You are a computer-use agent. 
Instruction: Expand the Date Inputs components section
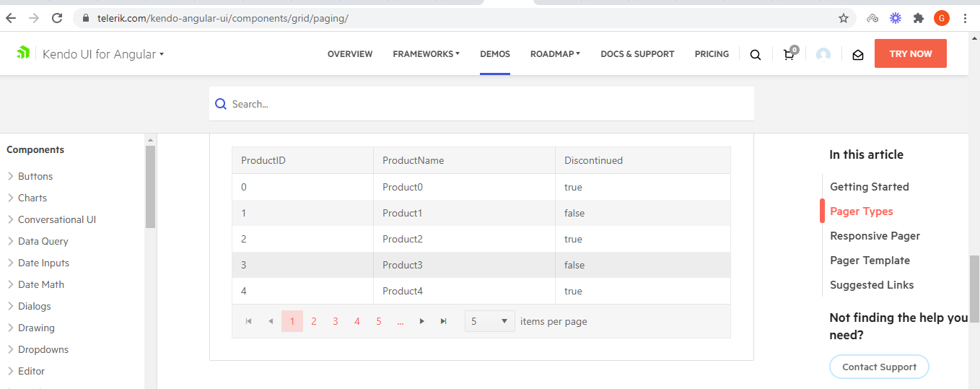[x=11, y=263]
